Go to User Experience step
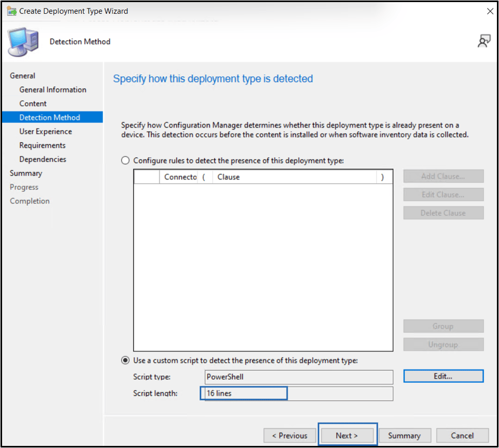Screen dimensions: 499x448 tap(45, 132)
